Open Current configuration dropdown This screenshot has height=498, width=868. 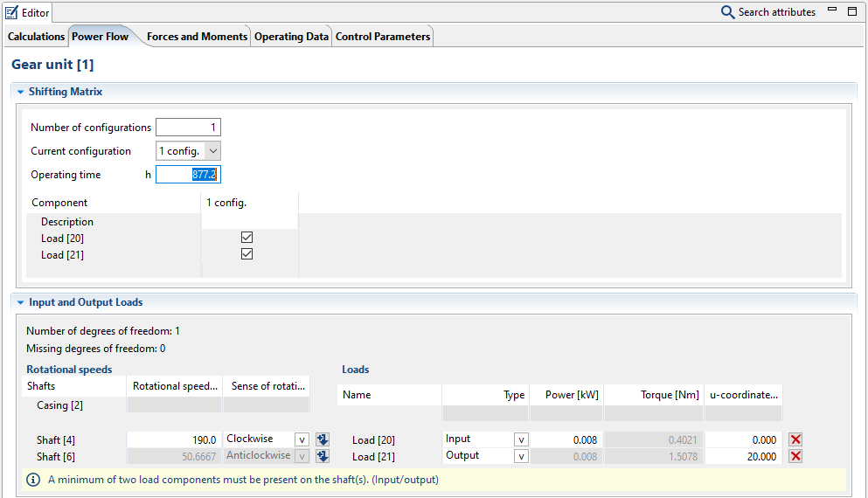click(213, 151)
